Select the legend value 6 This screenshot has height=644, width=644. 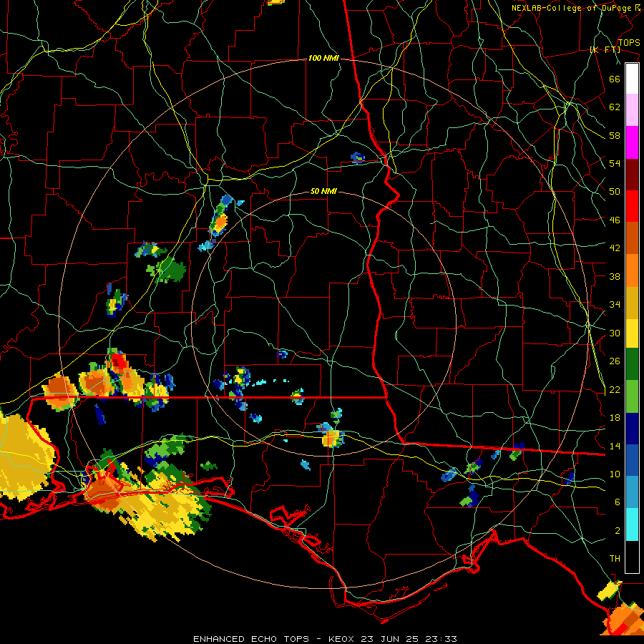pyautogui.click(x=618, y=502)
